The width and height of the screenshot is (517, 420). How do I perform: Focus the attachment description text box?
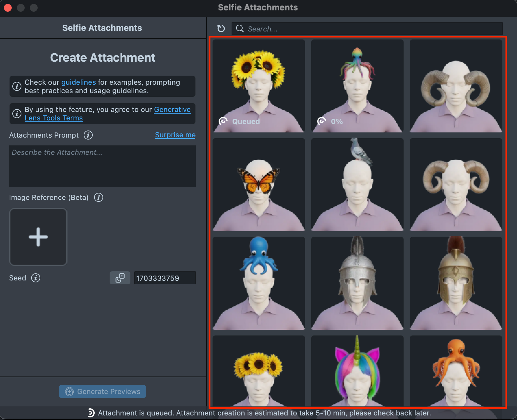102,166
